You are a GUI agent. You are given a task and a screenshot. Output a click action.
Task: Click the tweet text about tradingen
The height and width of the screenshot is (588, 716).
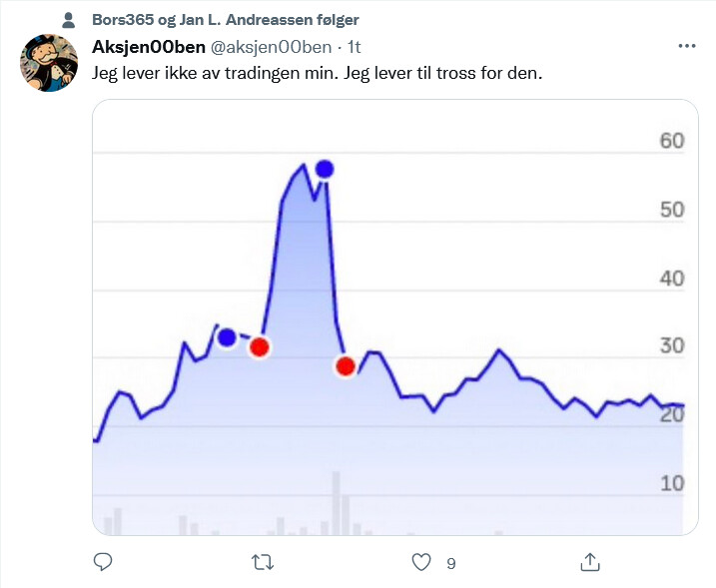[318, 73]
